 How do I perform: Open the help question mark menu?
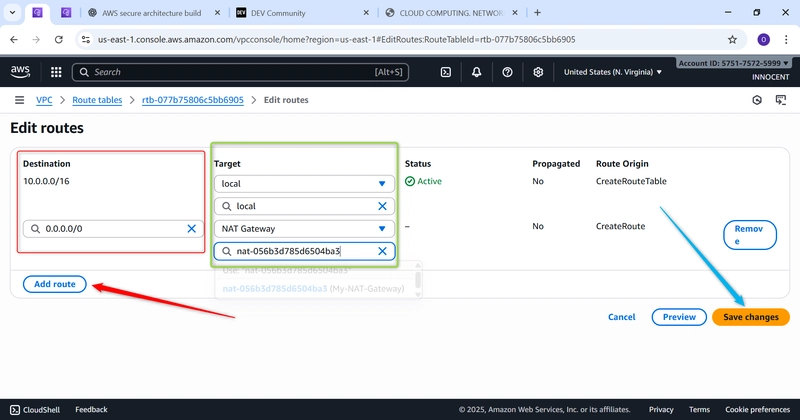click(507, 72)
